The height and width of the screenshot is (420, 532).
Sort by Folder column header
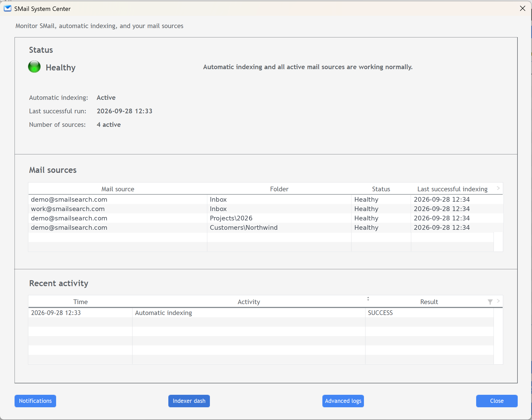[x=279, y=189]
